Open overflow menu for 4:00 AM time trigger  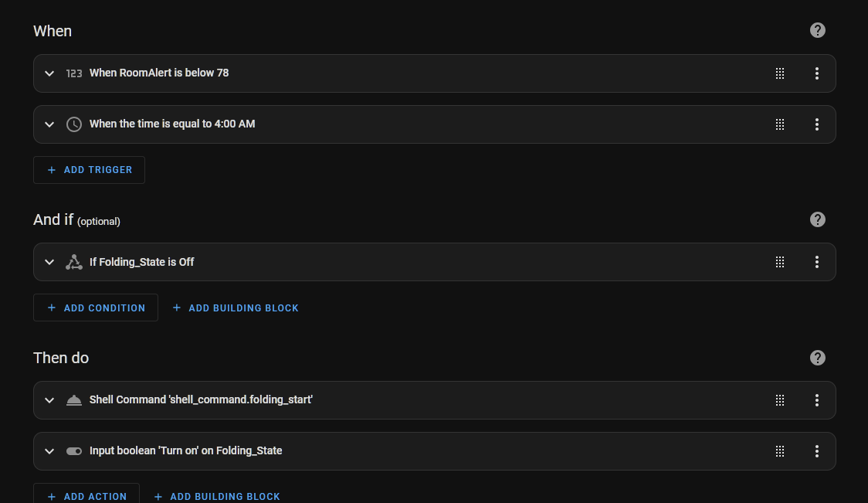coord(816,124)
